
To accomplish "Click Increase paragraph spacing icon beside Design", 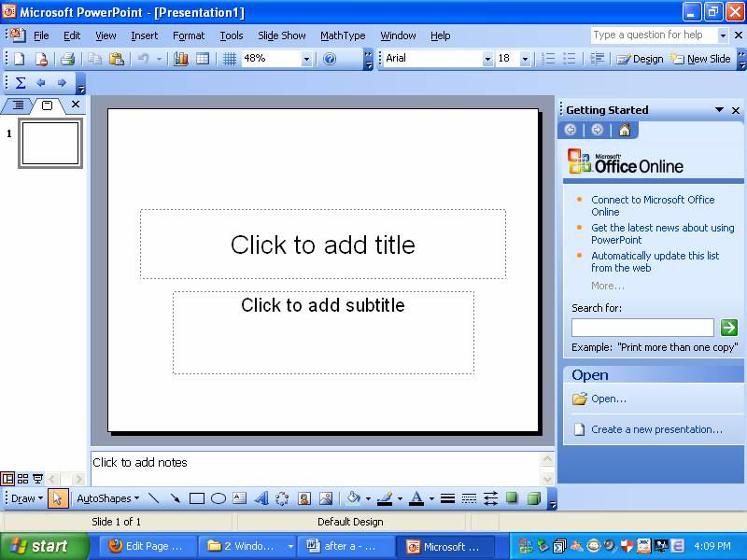I will point(597,59).
